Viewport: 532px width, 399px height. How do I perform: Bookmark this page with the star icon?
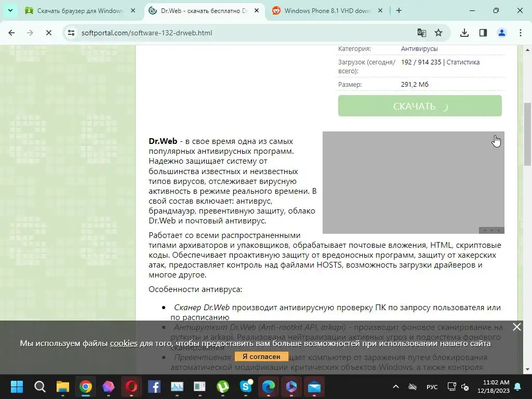(438, 33)
